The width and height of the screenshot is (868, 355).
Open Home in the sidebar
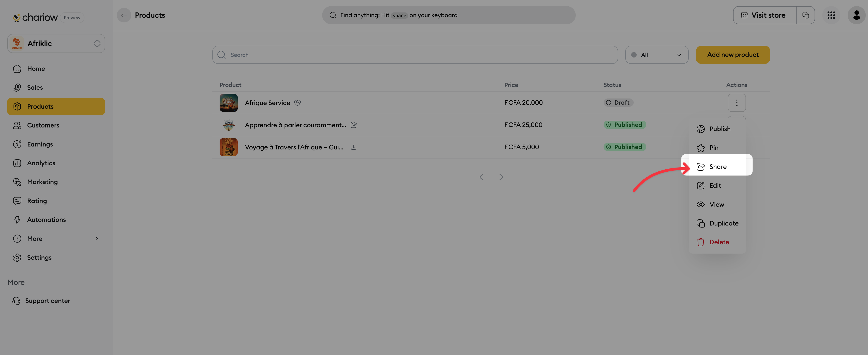56,69
